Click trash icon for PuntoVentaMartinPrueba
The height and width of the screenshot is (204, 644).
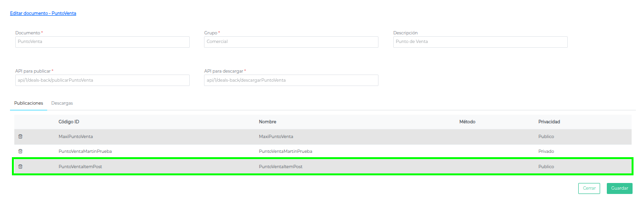tap(20, 151)
